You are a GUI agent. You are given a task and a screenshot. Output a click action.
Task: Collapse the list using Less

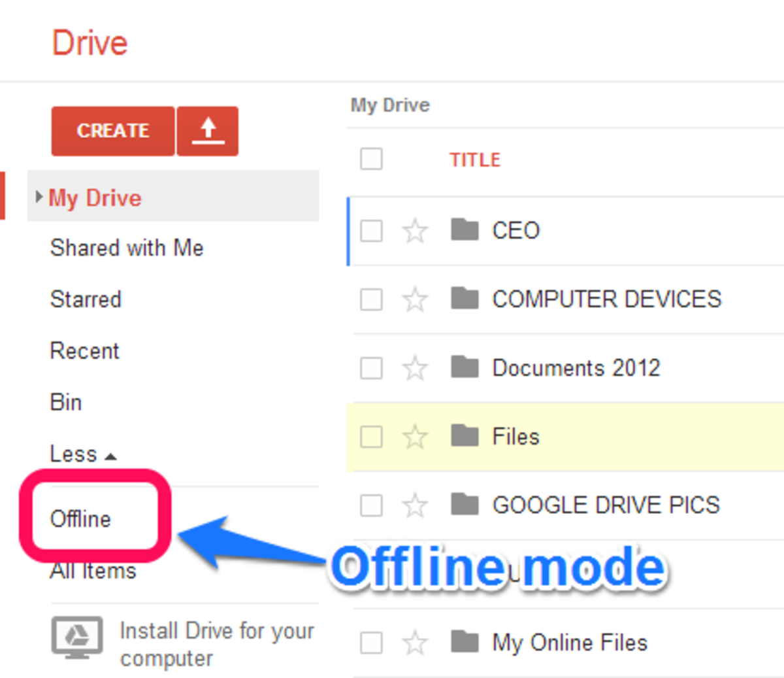[x=83, y=454]
